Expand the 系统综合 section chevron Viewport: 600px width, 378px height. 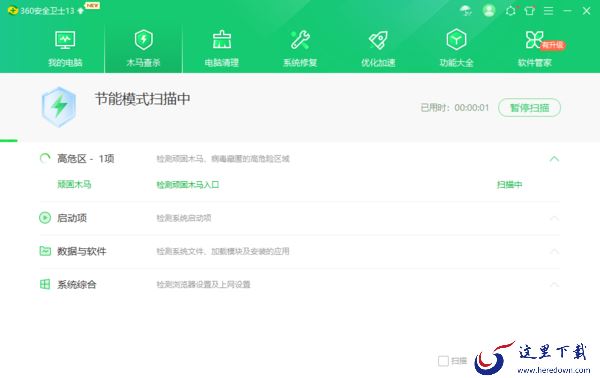pyautogui.click(x=554, y=285)
